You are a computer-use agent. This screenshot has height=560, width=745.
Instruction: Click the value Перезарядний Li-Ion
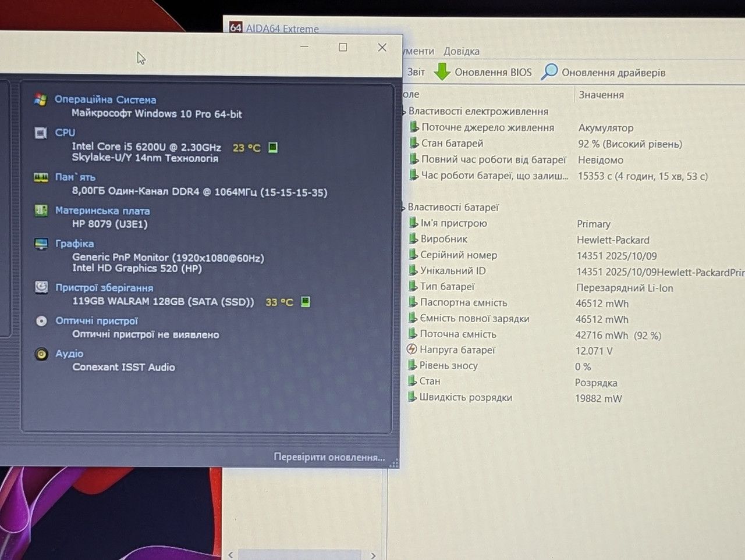(x=625, y=288)
